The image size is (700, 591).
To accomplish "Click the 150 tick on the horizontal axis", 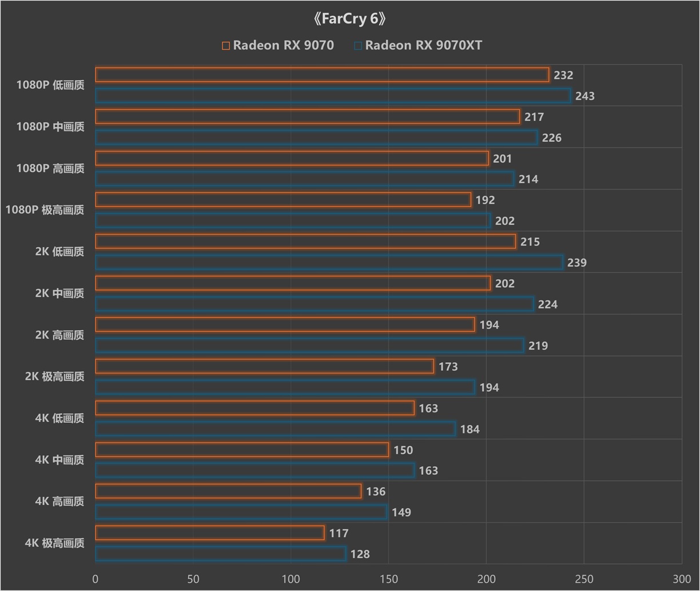I will click(x=389, y=579).
